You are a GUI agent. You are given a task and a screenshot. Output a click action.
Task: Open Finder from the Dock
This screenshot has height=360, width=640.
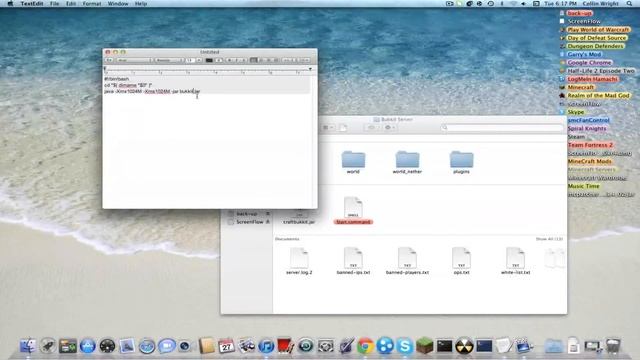click(x=28, y=346)
